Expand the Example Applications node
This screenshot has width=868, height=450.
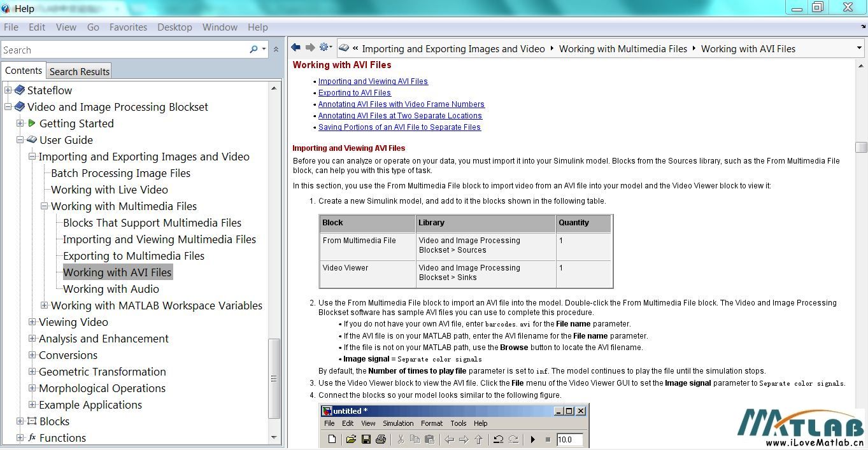[32, 405]
